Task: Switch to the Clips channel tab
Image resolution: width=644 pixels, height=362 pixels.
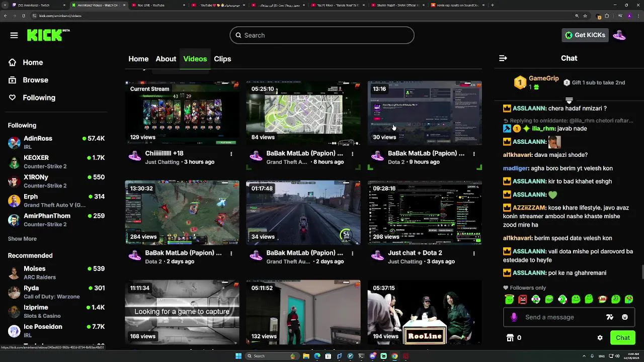Action: coord(222,59)
